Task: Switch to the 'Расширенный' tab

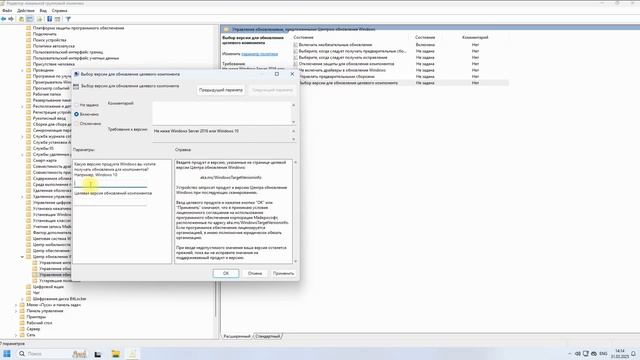Action: [x=237, y=336]
